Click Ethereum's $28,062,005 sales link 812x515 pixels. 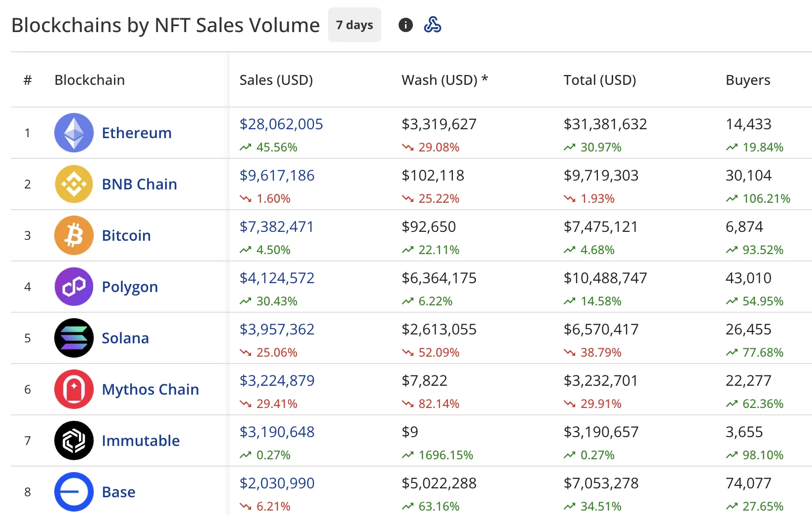281,124
